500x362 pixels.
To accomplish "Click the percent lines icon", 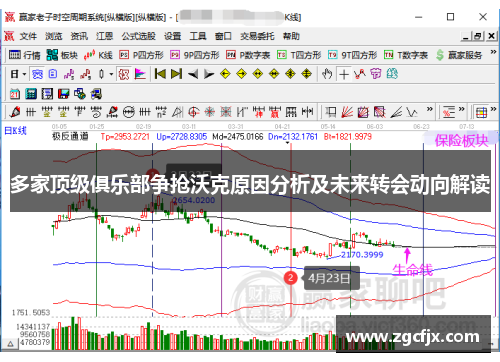I will point(449,112).
